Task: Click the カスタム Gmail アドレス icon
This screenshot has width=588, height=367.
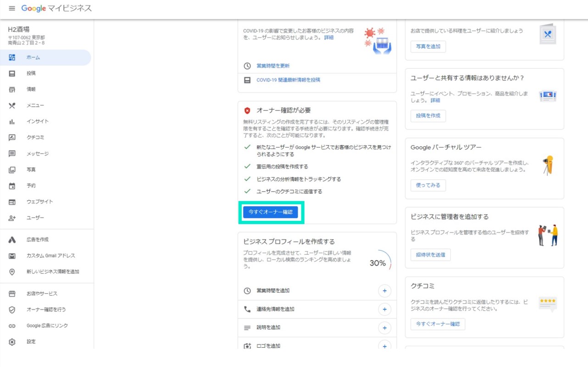Action: 12,256
